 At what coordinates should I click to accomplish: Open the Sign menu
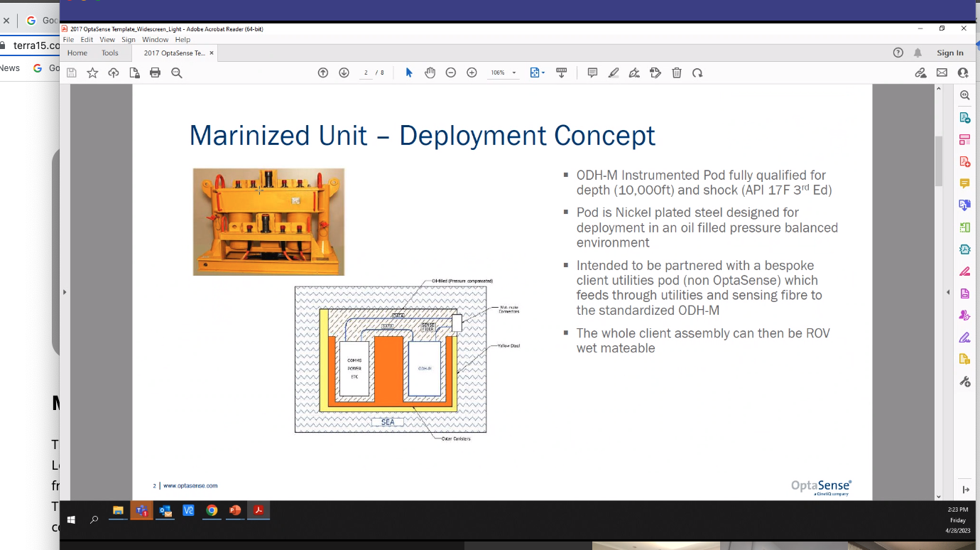(x=129, y=40)
